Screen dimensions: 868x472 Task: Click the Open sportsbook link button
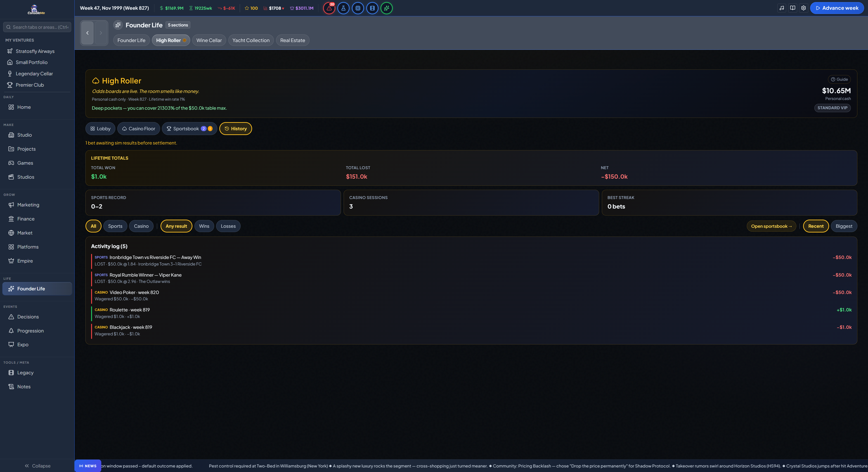point(771,226)
